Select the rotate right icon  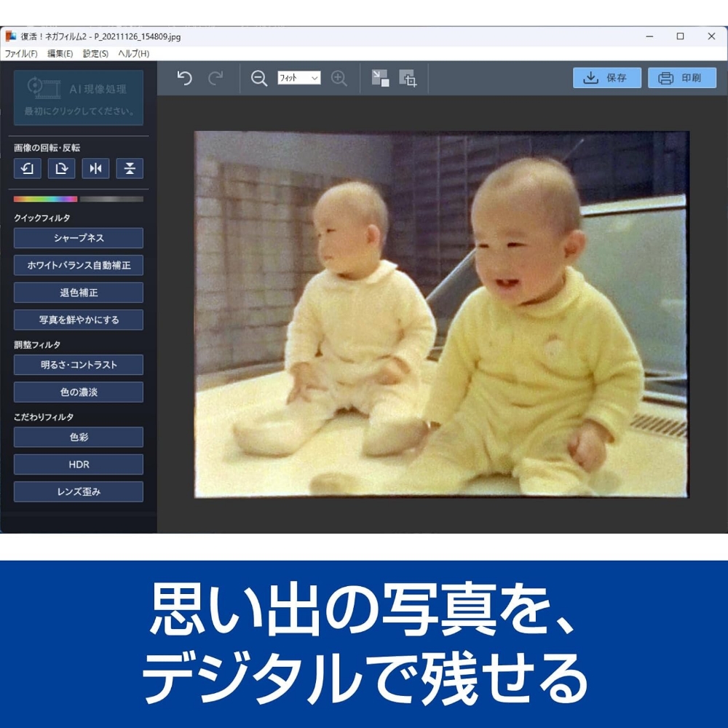click(61, 168)
